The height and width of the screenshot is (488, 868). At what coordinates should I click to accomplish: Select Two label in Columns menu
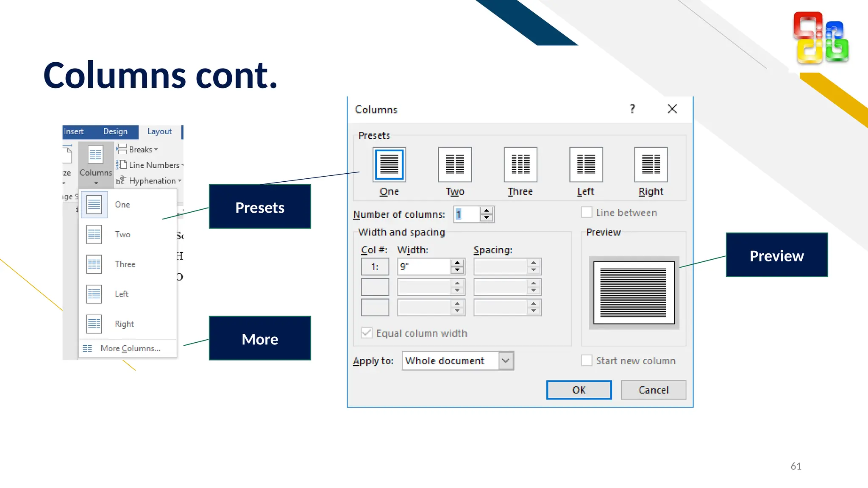pyautogui.click(x=122, y=234)
